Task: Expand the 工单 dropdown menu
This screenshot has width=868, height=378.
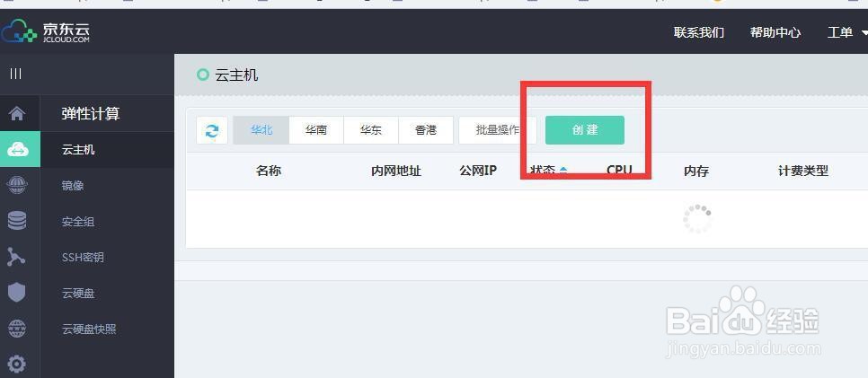Action: pos(846,32)
